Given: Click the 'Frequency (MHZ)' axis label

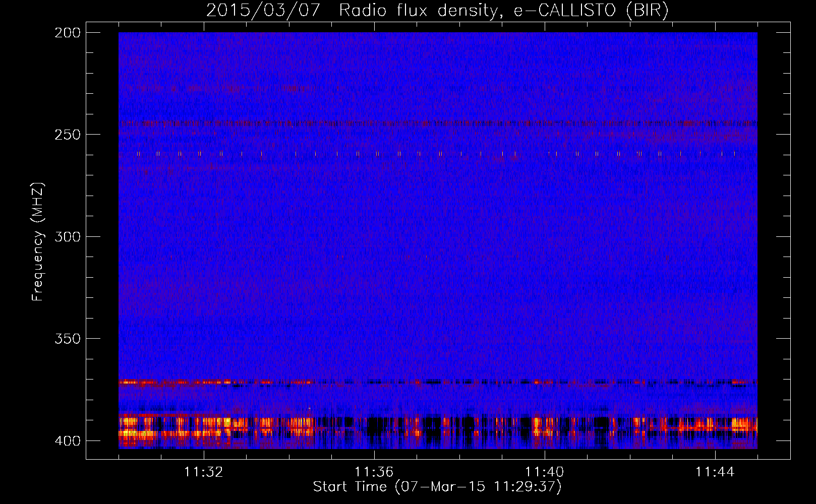Looking at the screenshot, I should point(38,241).
